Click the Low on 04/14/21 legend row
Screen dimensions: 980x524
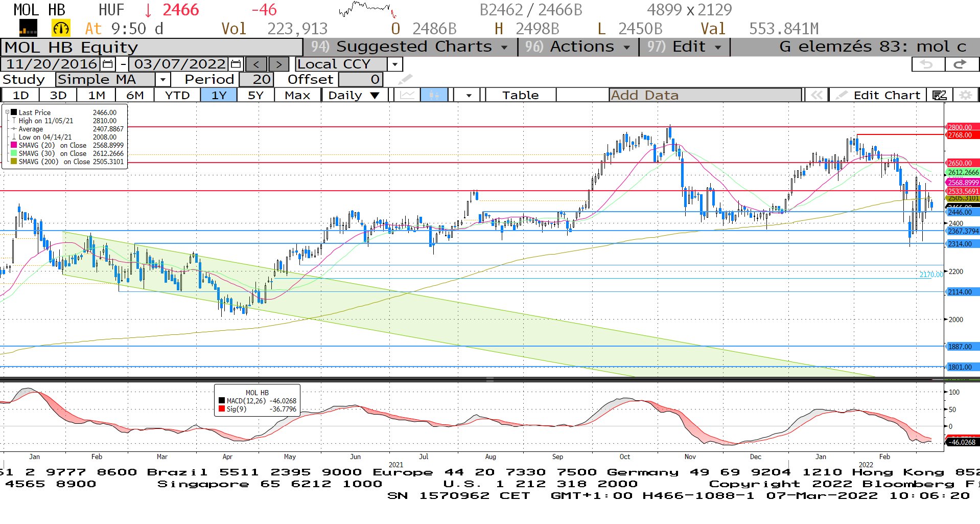coord(64,137)
